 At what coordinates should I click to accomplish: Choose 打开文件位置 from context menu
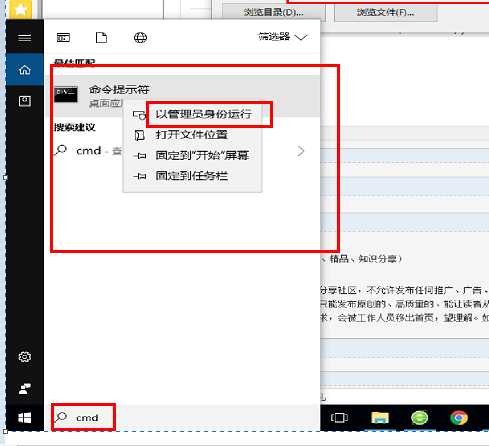click(x=192, y=135)
